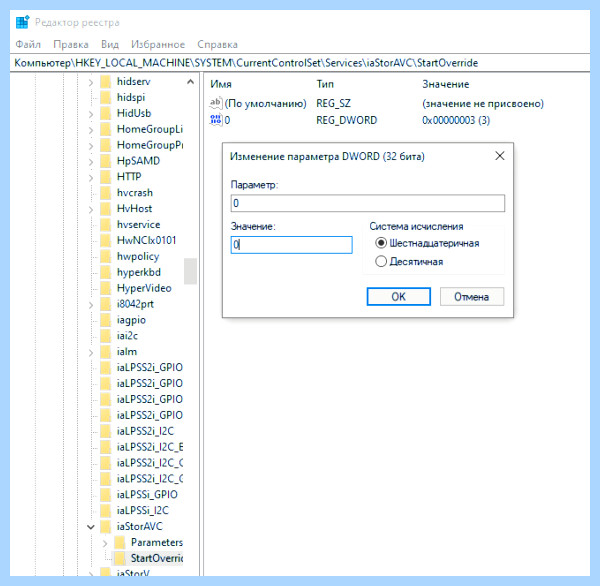Click the hyperkbd folder icon
600x586 pixels.
[x=106, y=272]
